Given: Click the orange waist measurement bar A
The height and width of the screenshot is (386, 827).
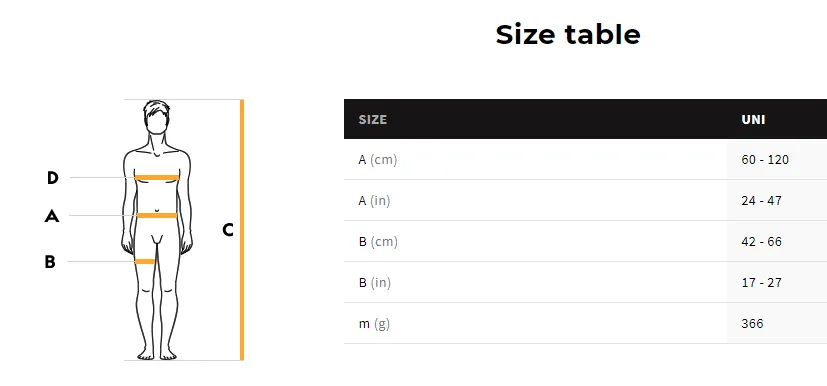Looking at the screenshot, I should point(157,215).
